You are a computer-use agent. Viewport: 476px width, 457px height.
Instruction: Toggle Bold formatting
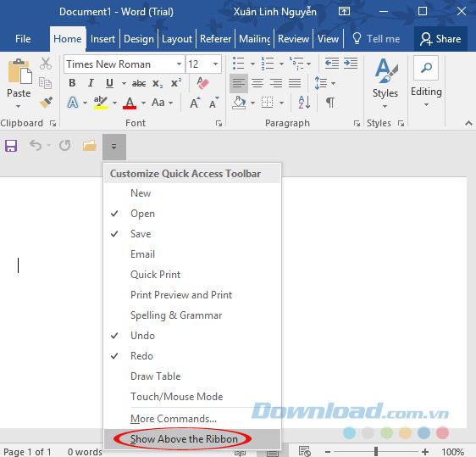(72, 83)
